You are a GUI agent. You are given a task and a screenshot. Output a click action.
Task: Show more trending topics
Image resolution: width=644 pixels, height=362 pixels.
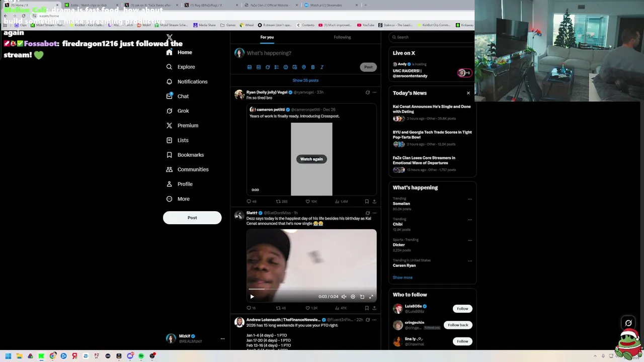click(x=403, y=278)
